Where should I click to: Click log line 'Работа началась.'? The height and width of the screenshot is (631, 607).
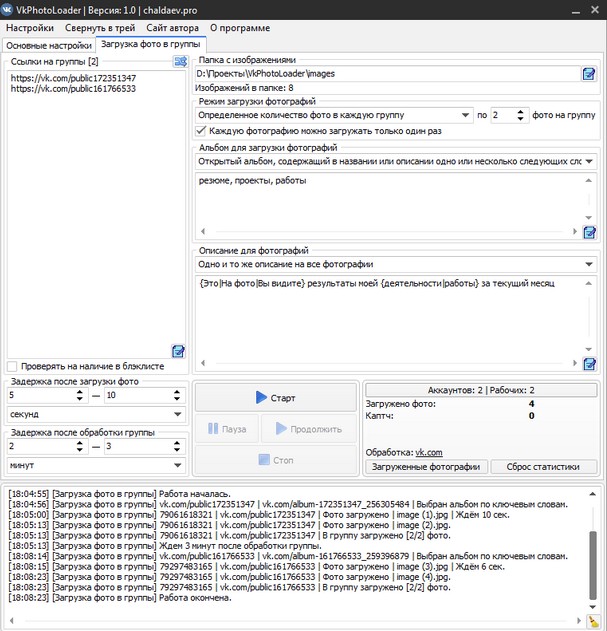click(x=120, y=494)
